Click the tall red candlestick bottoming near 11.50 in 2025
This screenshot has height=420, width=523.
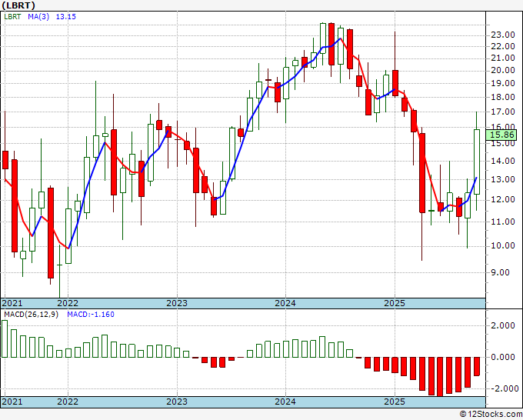click(x=422, y=173)
